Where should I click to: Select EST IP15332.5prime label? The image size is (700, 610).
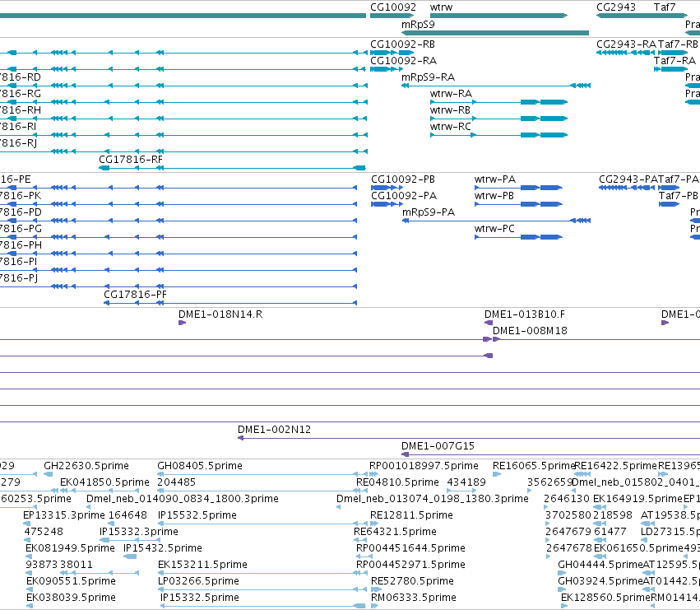click(200, 598)
